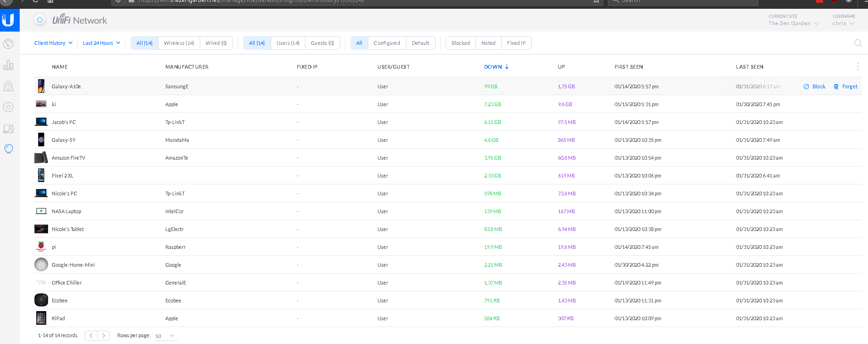The width and height of the screenshot is (868, 344).
Task: Filter by Configured clients
Action: [x=387, y=43]
